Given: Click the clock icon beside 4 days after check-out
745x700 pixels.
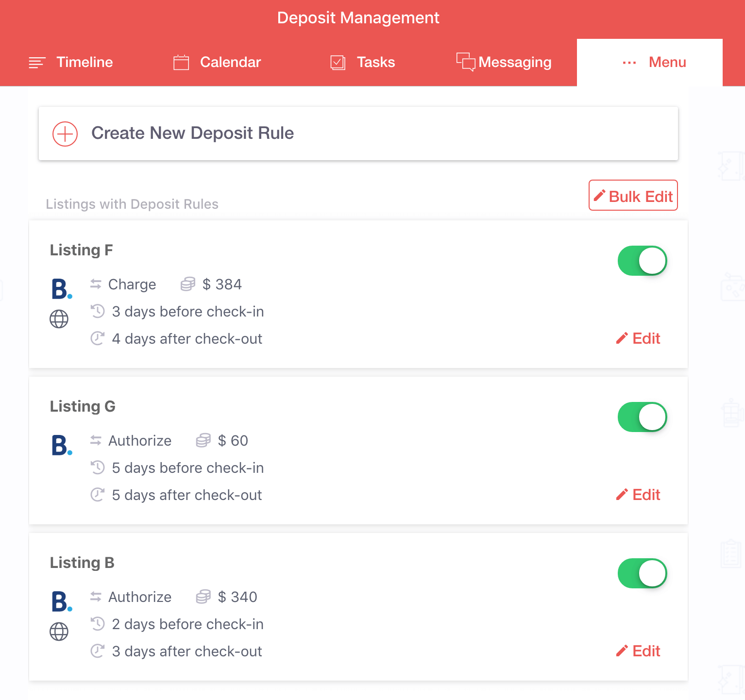Looking at the screenshot, I should pyautogui.click(x=98, y=338).
